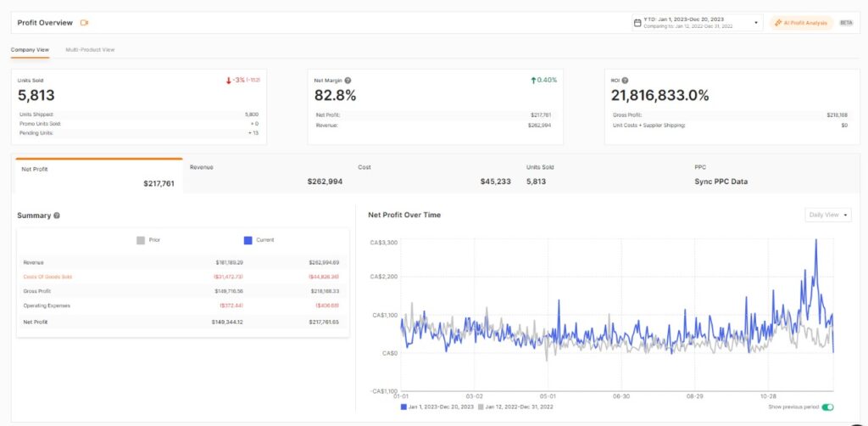Click the Net Margin help icon
868x426 pixels.
click(x=348, y=81)
